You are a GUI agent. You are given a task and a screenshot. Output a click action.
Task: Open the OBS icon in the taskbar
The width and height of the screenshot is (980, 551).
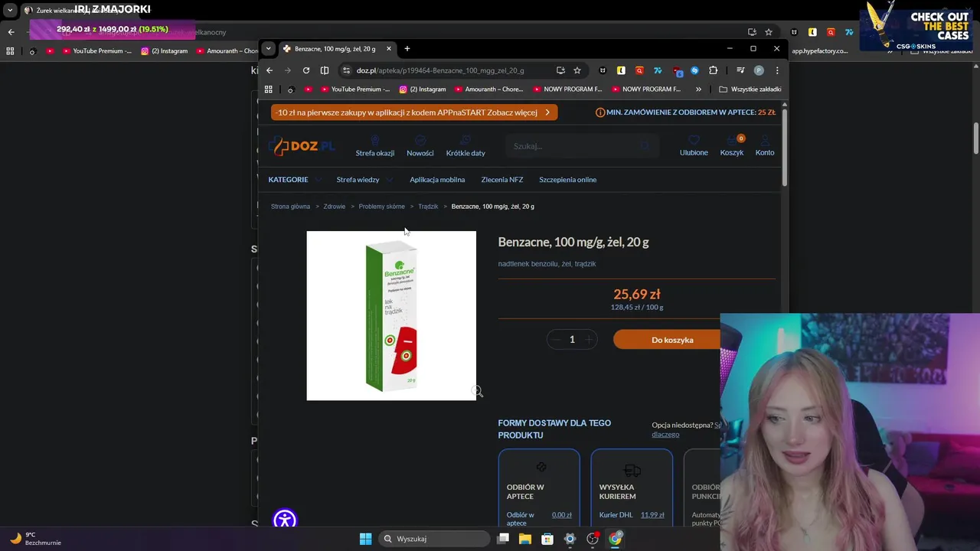click(x=592, y=539)
